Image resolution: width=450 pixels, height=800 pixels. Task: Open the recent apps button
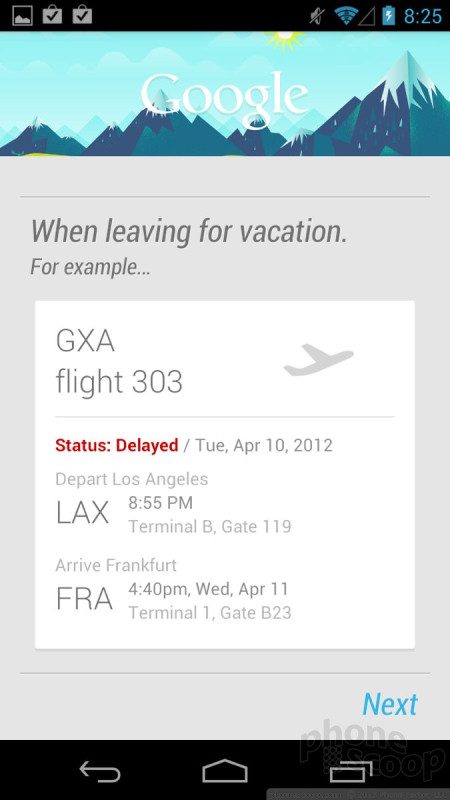pyautogui.click(x=351, y=771)
